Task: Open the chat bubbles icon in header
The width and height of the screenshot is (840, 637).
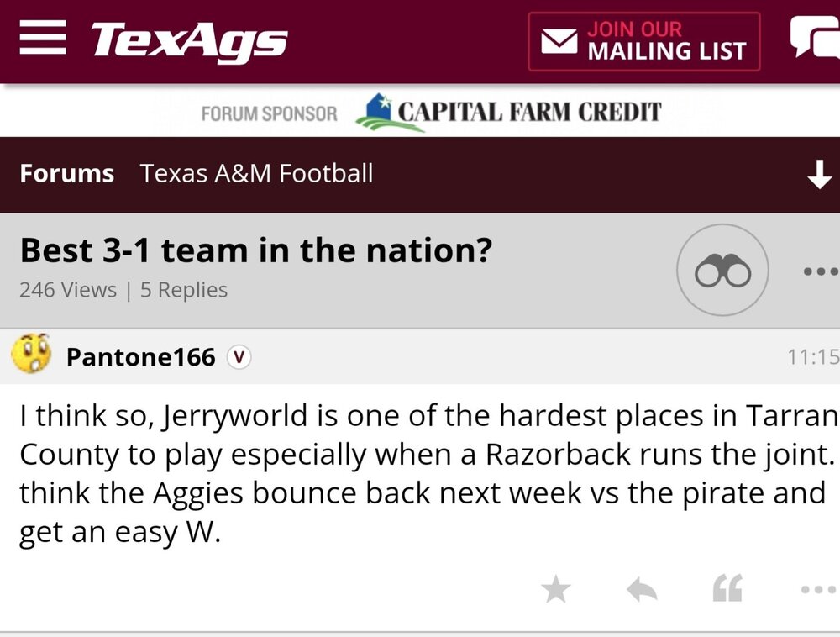Action: (x=816, y=39)
